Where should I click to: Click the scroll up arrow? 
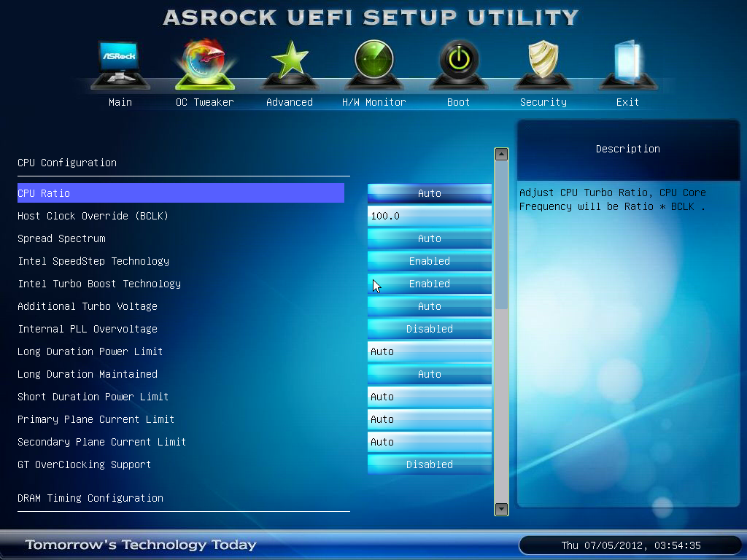click(501, 155)
